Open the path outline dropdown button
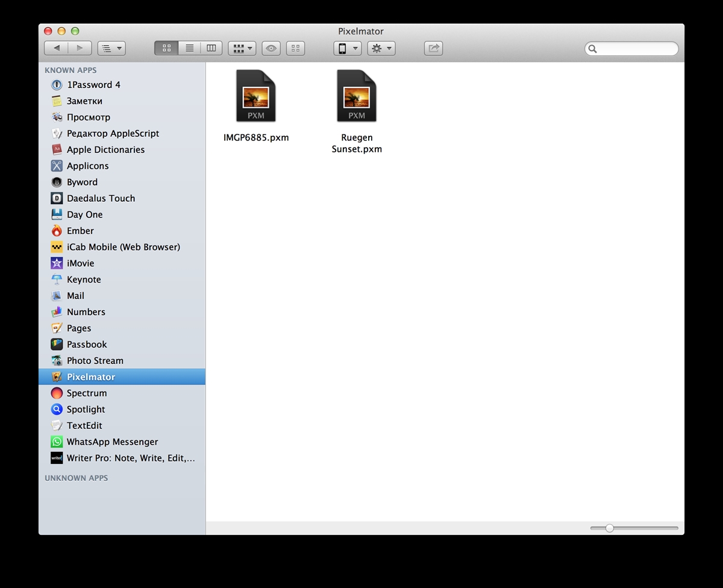Image resolution: width=723 pixels, height=588 pixels. click(111, 48)
